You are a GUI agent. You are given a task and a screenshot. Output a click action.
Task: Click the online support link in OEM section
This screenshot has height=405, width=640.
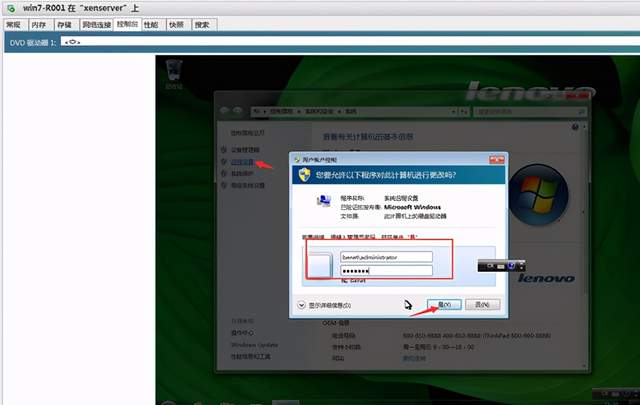tap(414, 358)
